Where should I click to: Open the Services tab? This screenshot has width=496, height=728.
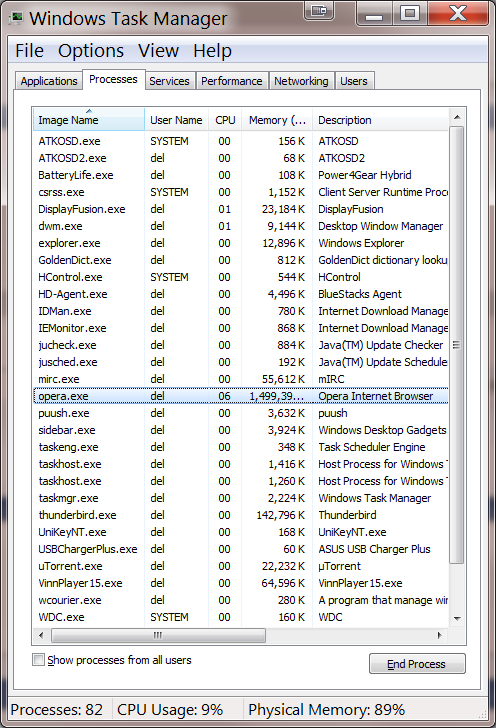(170, 81)
